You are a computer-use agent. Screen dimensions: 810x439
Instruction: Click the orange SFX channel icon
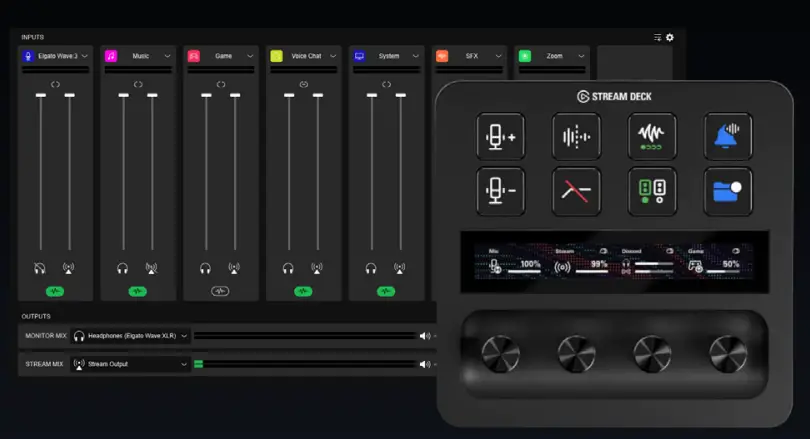[442, 56]
